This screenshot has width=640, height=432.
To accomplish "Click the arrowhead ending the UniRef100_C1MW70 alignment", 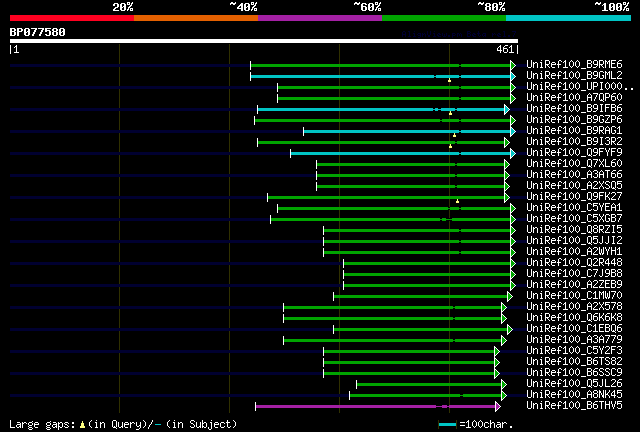I will pyautogui.click(x=510, y=297).
